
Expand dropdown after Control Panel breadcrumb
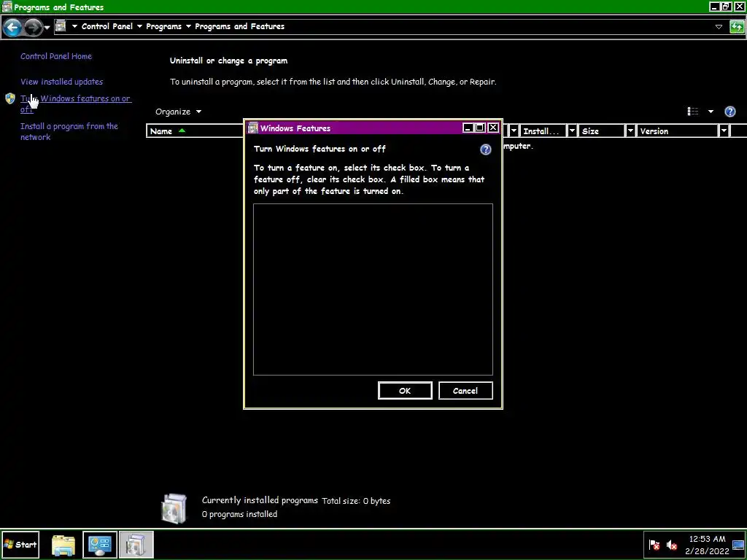coord(139,26)
